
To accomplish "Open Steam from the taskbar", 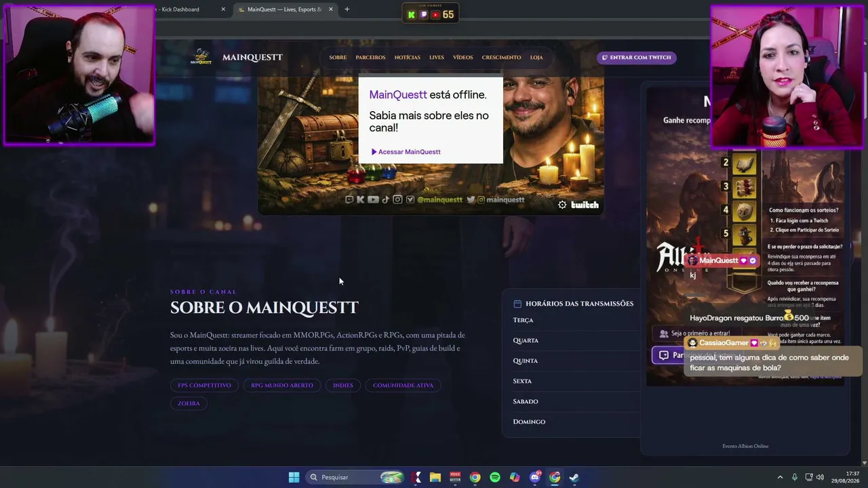I will 574,477.
